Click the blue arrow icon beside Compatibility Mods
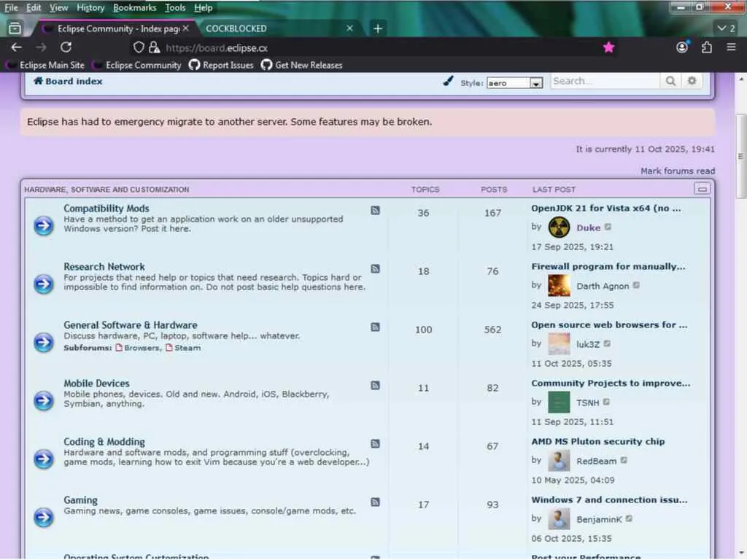The image size is (747, 560). pyautogui.click(x=43, y=225)
